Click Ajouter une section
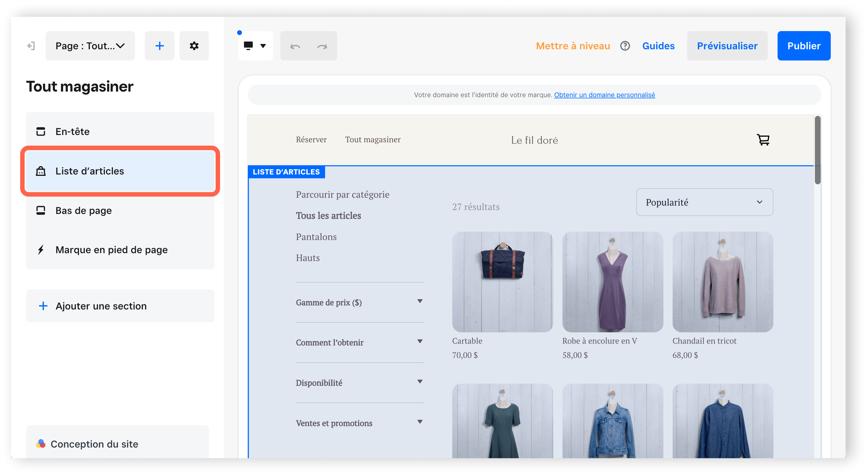 tap(120, 306)
